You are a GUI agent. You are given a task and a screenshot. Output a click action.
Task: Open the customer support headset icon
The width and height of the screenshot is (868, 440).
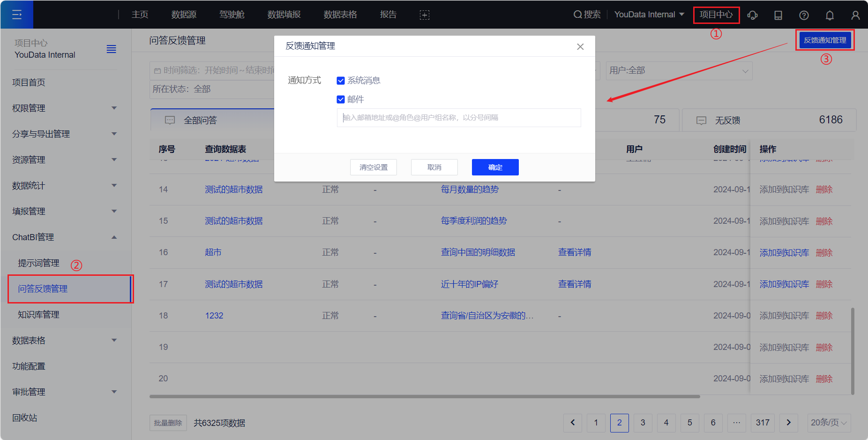click(x=753, y=15)
